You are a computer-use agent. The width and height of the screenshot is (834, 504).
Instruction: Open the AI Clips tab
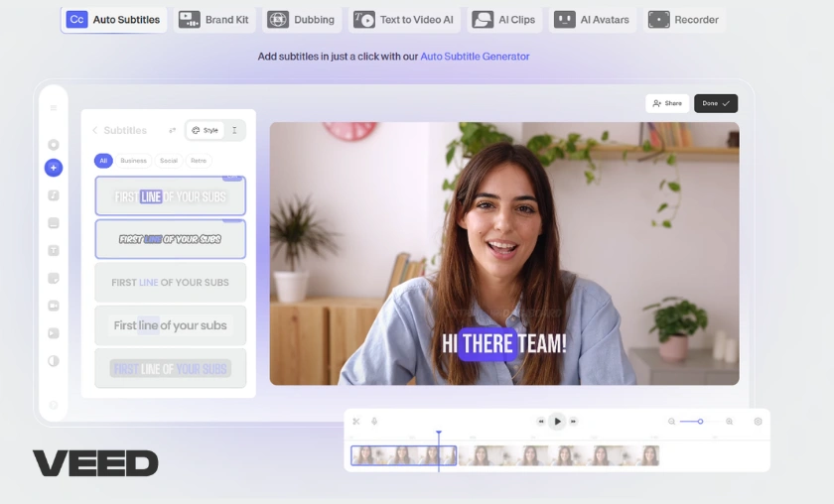[503, 20]
